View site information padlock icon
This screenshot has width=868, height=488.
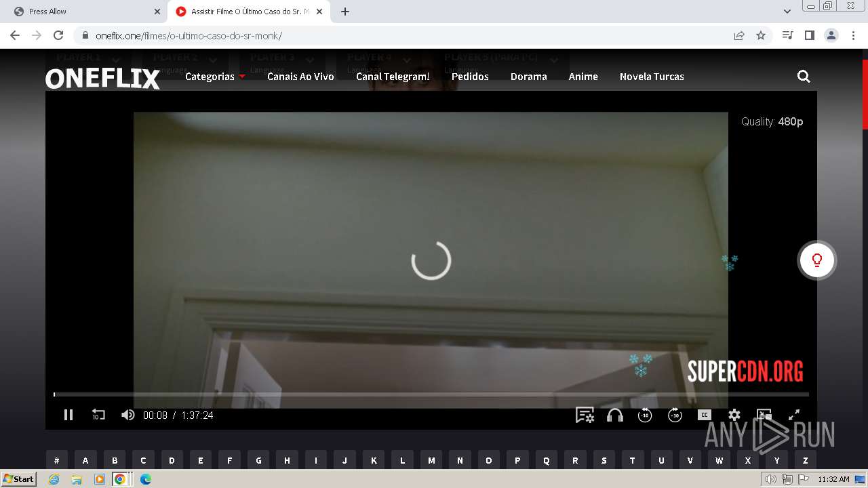pyautogui.click(x=85, y=36)
